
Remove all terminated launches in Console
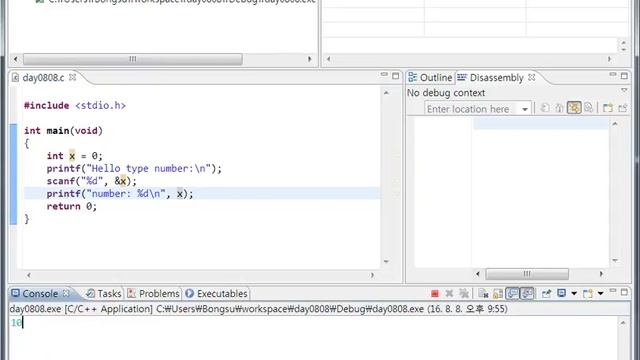[x=464, y=293]
